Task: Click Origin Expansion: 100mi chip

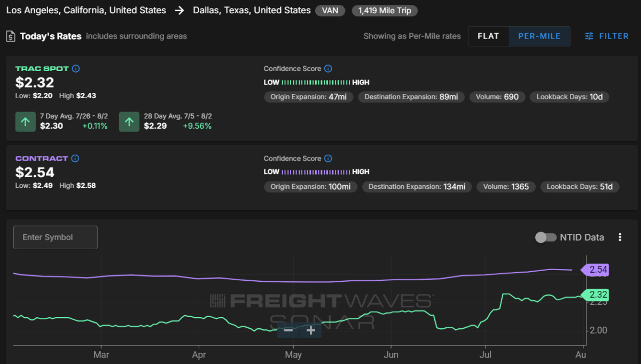Action: pyautogui.click(x=311, y=187)
